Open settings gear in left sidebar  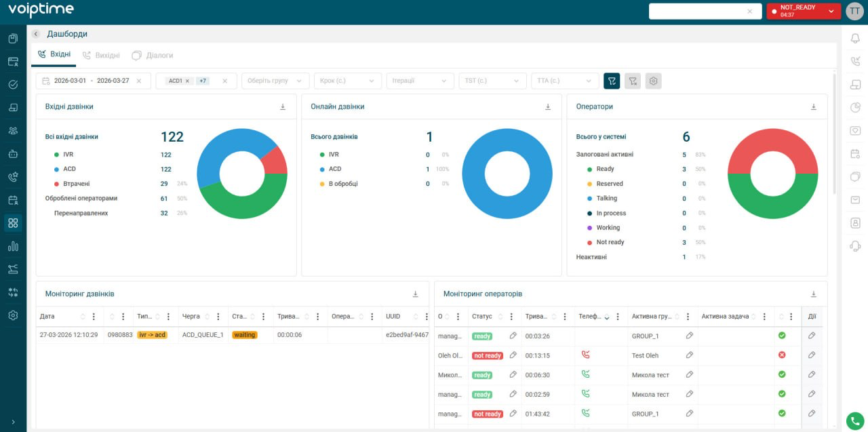coord(13,315)
